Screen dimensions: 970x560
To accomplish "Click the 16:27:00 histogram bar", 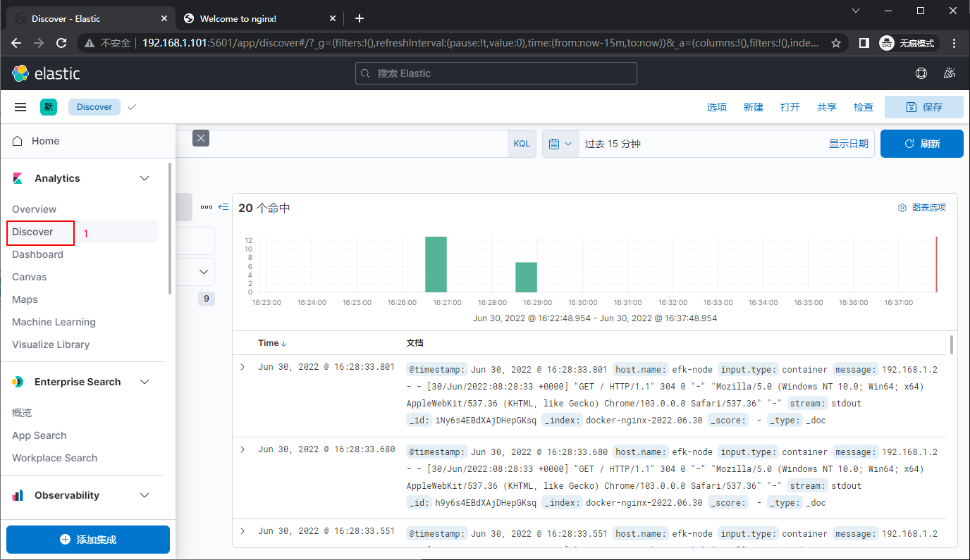I will pyautogui.click(x=436, y=264).
